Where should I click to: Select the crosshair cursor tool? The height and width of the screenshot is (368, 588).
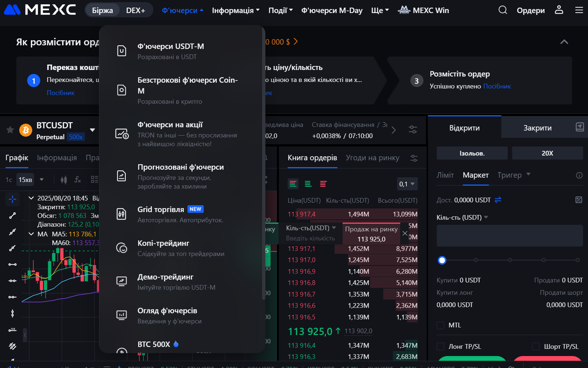(x=12, y=199)
